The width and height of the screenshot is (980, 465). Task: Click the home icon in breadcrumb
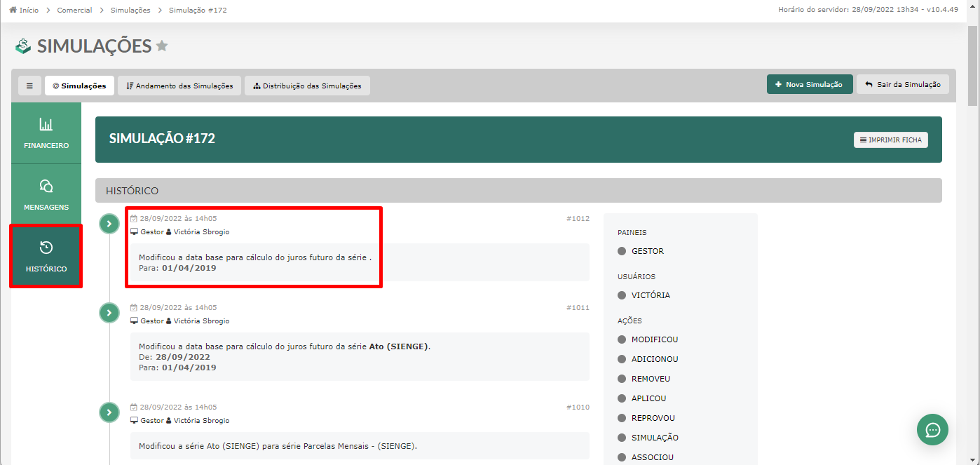pyautogui.click(x=13, y=11)
